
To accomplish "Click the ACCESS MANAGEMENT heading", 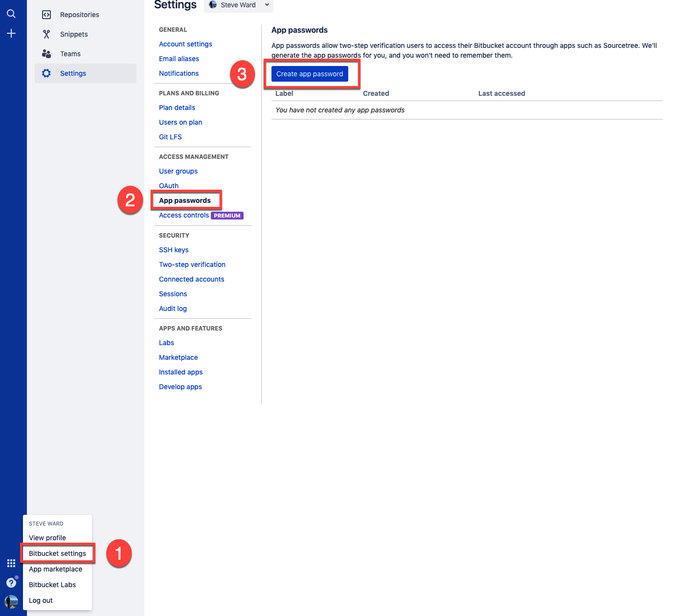I will tap(194, 157).
